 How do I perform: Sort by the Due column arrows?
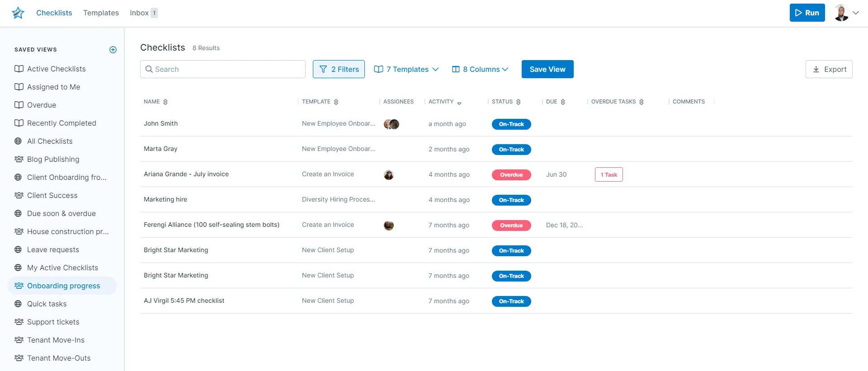563,102
